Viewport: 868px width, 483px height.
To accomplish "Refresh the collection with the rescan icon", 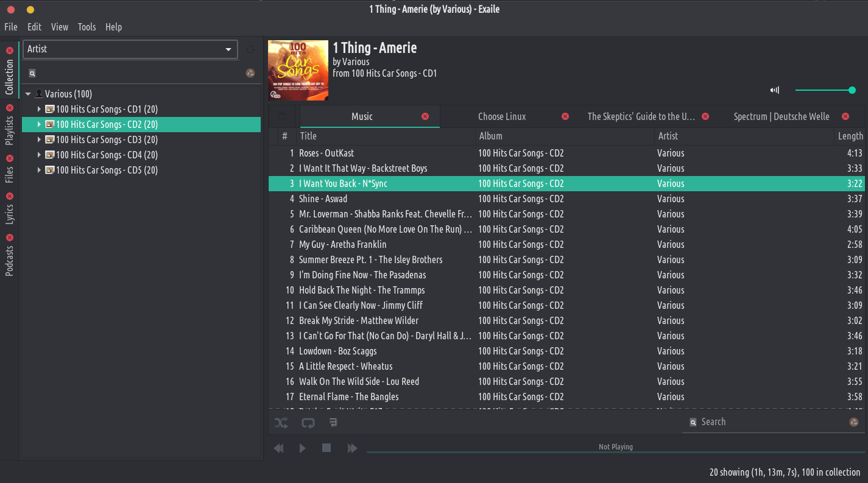I will tap(250, 49).
